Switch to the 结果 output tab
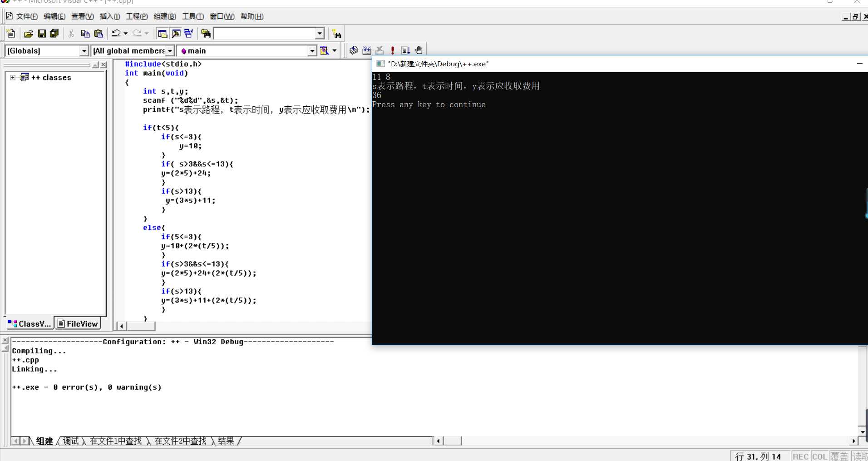 click(226, 441)
